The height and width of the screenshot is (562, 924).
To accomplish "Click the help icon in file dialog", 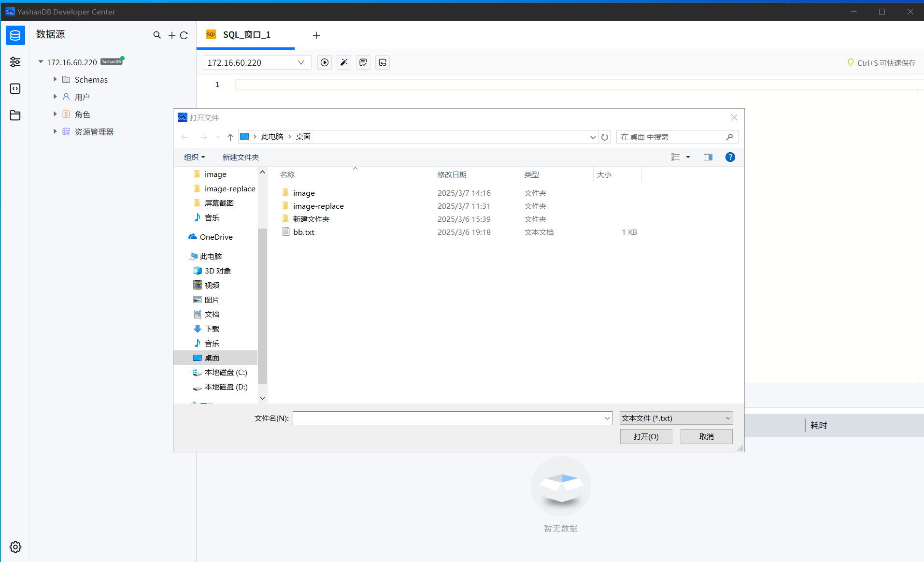I will [x=730, y=157].
